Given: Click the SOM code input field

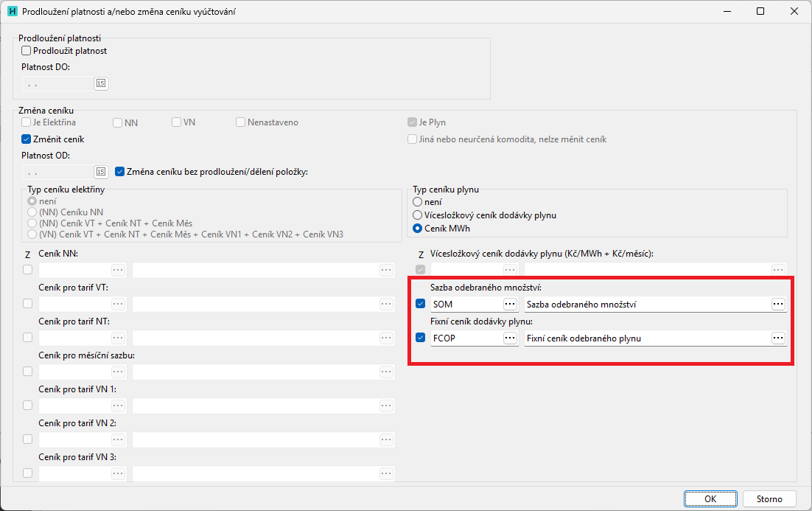Looking at the screenshot, I should (x=466, y=304).
